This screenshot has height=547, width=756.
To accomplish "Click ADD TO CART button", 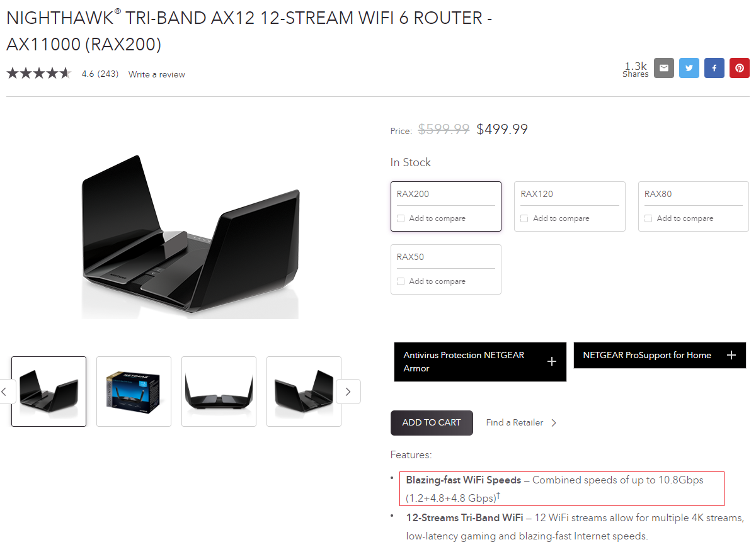I will click(x=432, y=423).
